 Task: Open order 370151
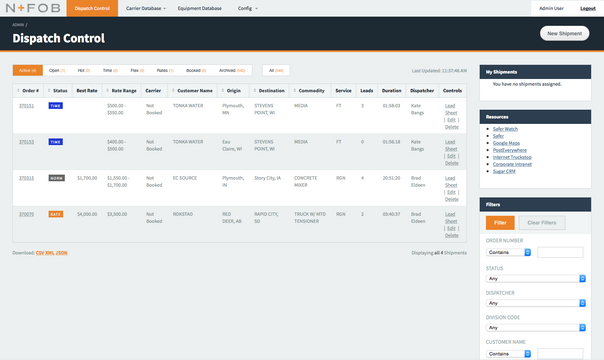pos(27,106)
